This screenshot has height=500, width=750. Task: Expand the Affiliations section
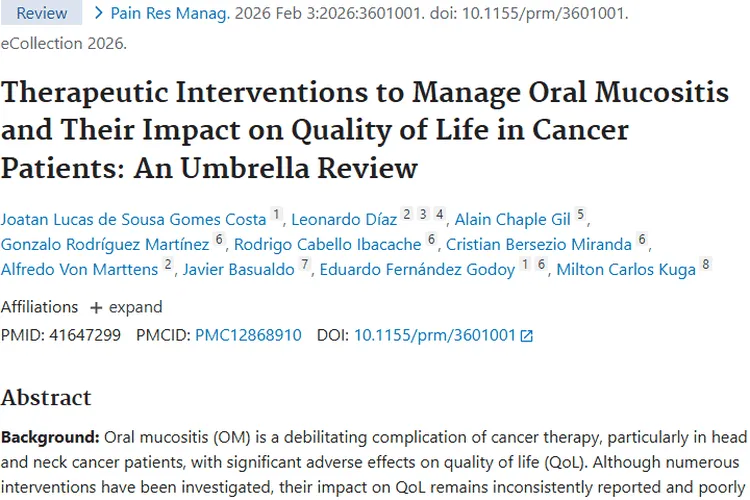pos(125,307)
